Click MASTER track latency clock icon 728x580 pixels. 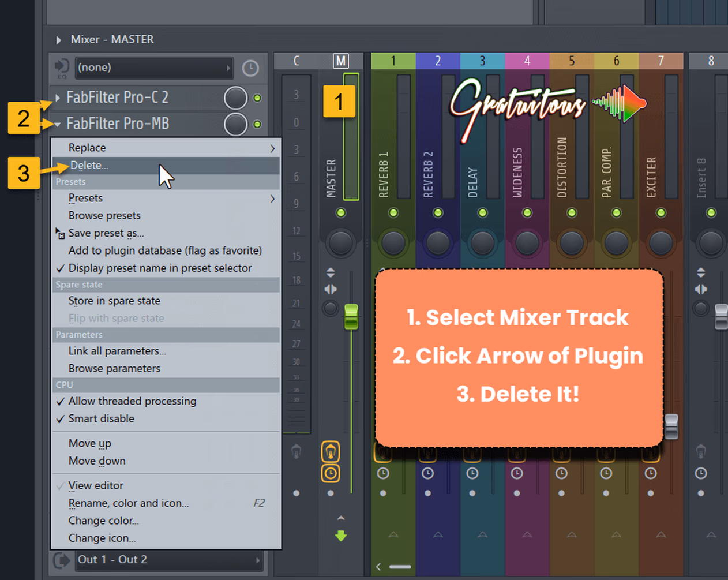tap(331, 474)
